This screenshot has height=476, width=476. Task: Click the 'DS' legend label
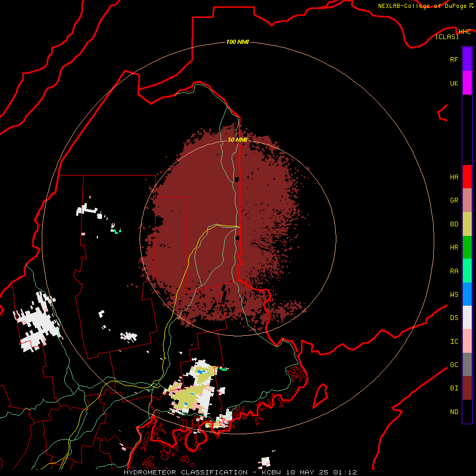click(x=454, y=318)
